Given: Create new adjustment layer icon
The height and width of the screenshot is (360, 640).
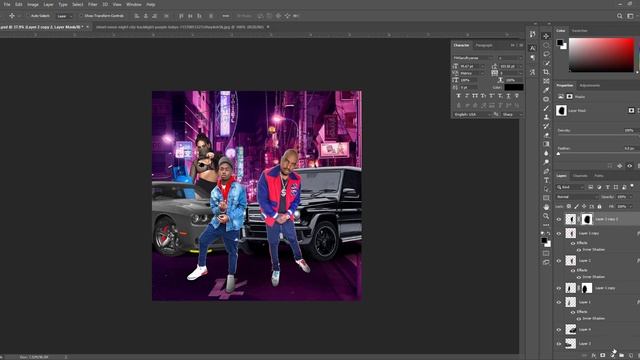Looking at the screenshot, I should [x=612, y=356].
